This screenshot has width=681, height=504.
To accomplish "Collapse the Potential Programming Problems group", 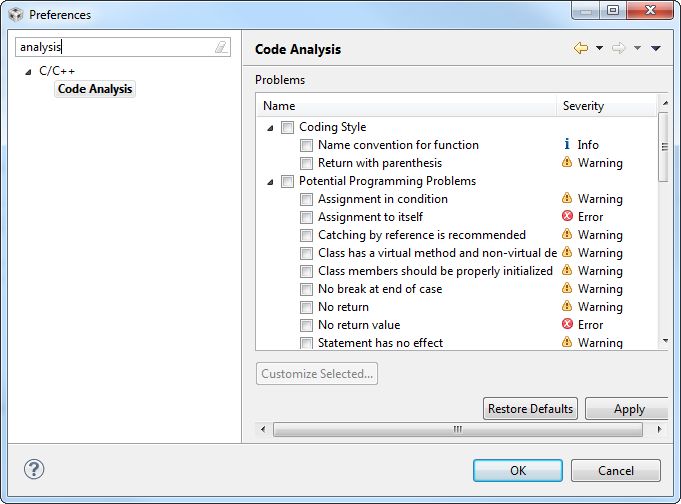I will point(270,181).
